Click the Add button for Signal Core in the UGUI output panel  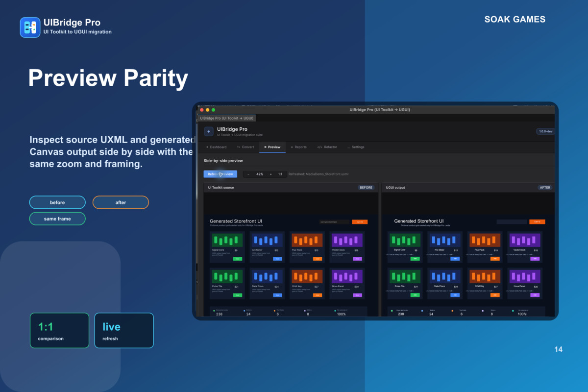click(x=415, y=259)
